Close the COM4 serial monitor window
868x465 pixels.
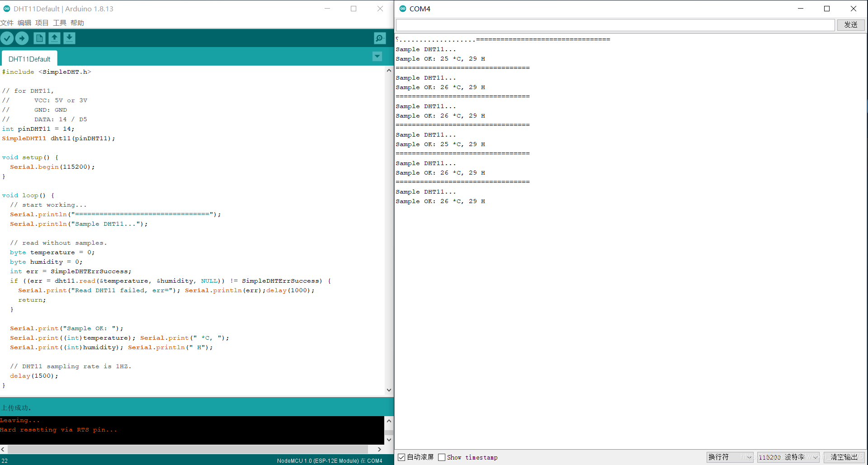pyautogui.click(x=854, y=9)
